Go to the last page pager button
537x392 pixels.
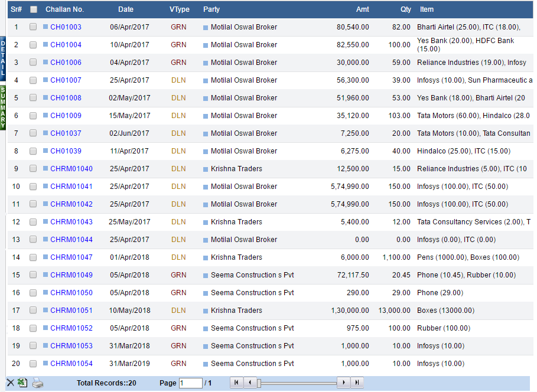tap(357, 383)
